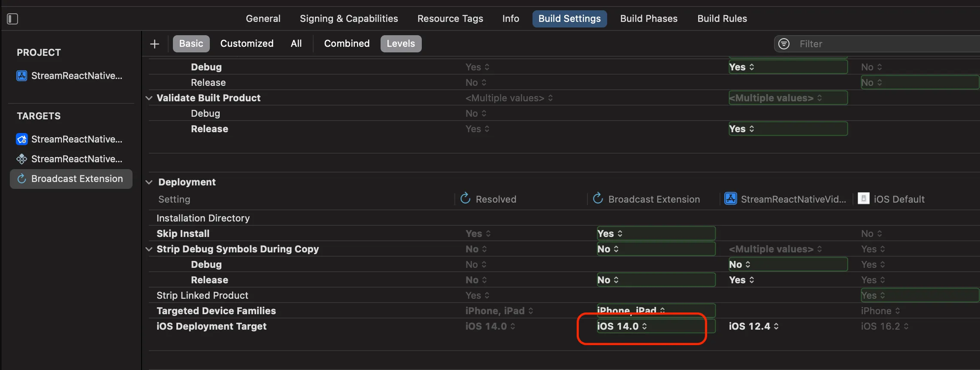Enable the Basic settings filter
The height and width of the screenshot is (370, 980).
click(191, 44)
